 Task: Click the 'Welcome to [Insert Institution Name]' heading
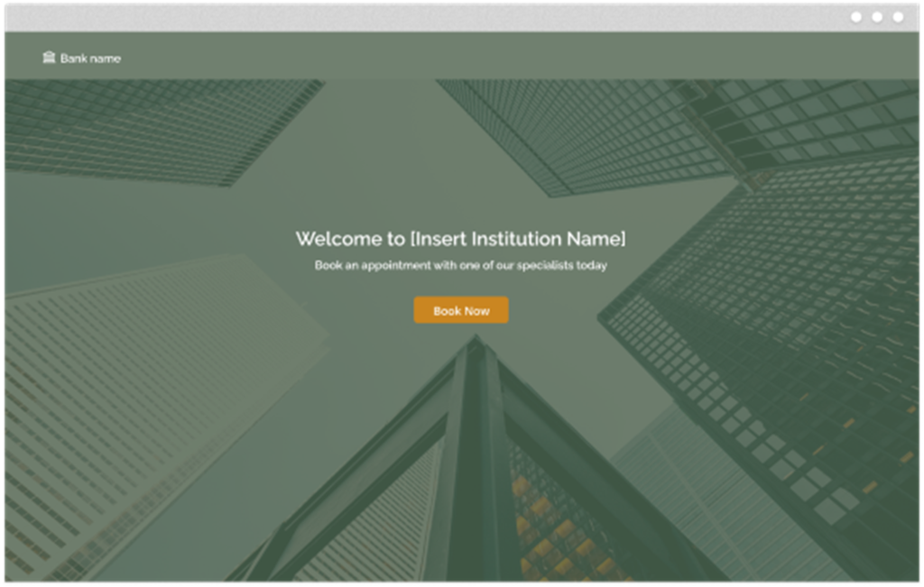pyautogui.click(x=460, y=238)
